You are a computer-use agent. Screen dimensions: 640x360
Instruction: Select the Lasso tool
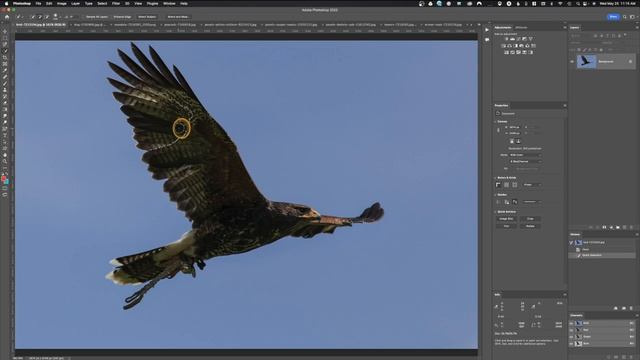pyautogui.click(x=5, y=44)
